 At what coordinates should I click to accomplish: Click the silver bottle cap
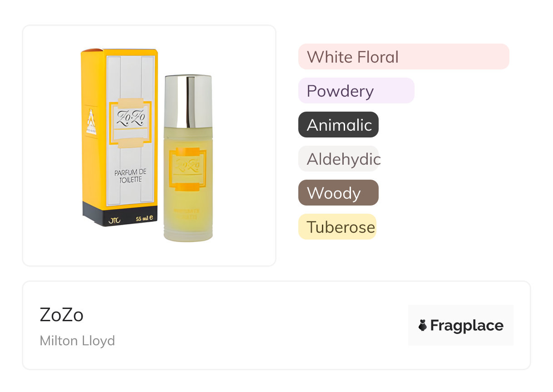tap(188, 102)
